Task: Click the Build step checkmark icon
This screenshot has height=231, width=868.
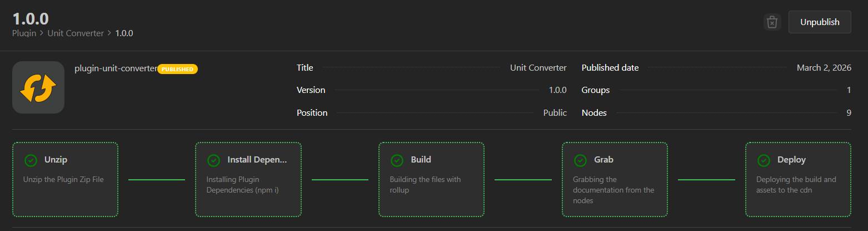Action: [397, 160]
